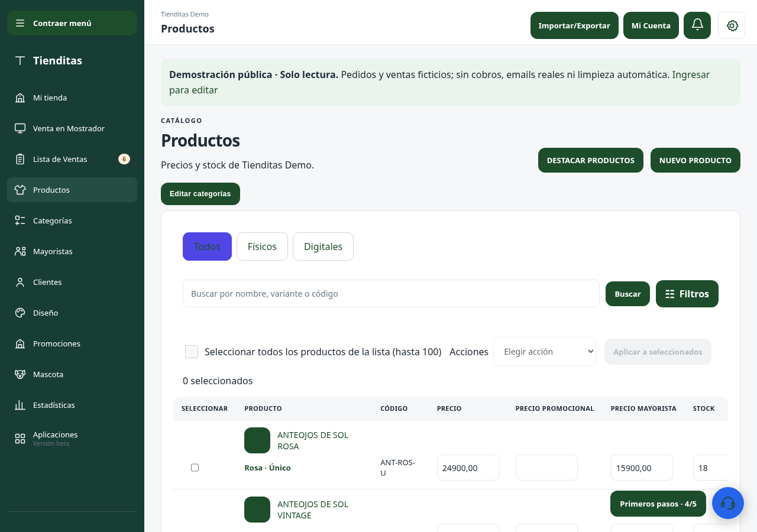Tick the checkbox for Anteojos de Sol Rosa
Viewport: 757px width, 532px height.
tap(195, 468)
